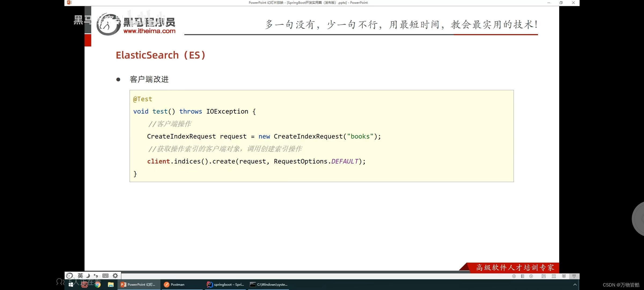Click the PowerPoint title bar icon

point(69,2)
